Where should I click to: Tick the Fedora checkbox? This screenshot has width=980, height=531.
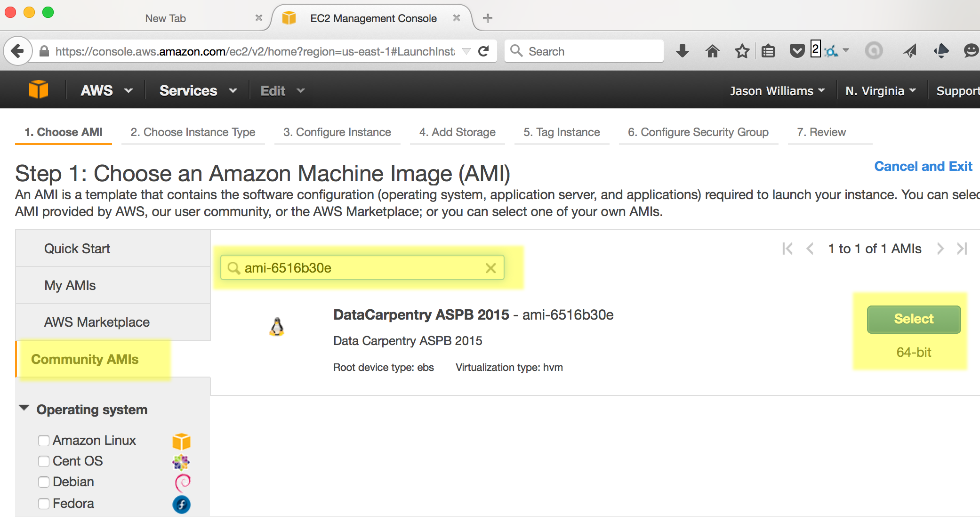coord(44,503)
